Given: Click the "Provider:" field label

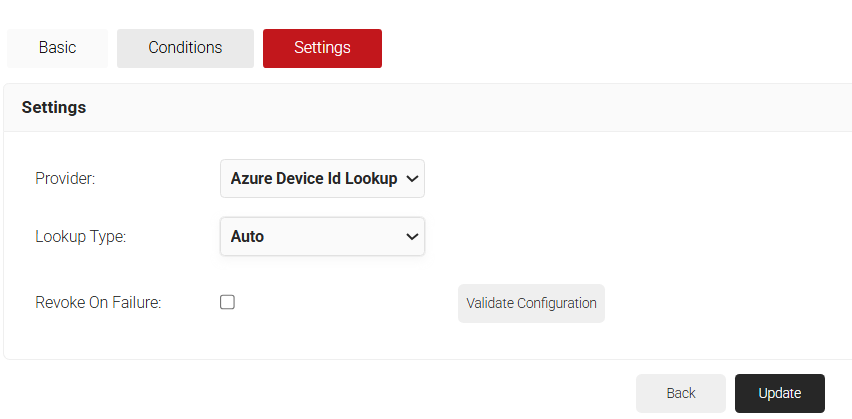Looking at the screenshot, I should click(x=64, y=179).
